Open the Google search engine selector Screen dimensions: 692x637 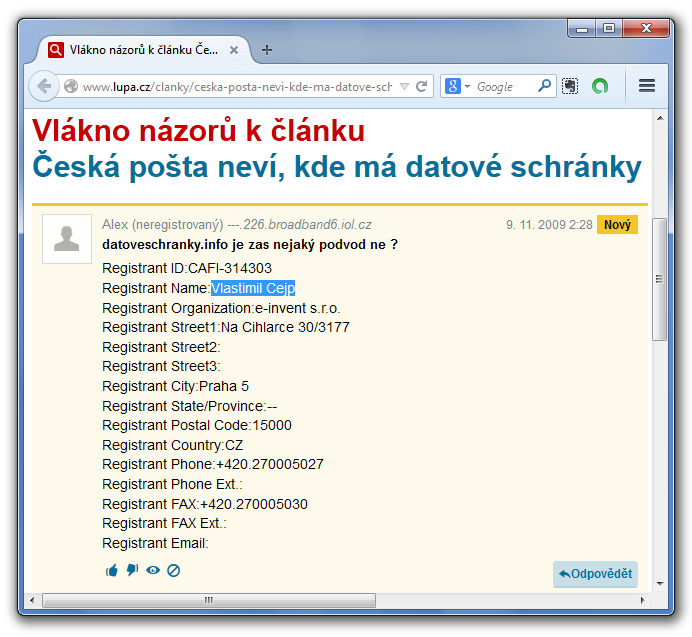pos(457,86)
